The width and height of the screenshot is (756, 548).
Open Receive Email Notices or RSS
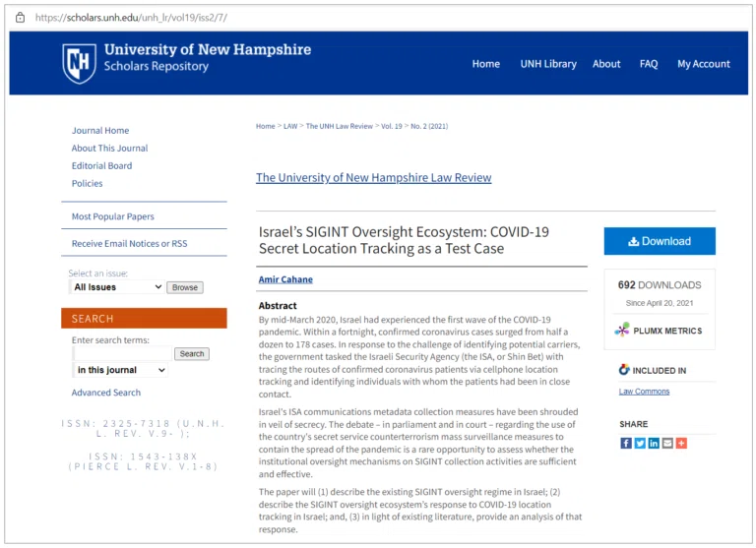(x=129, y=244)
